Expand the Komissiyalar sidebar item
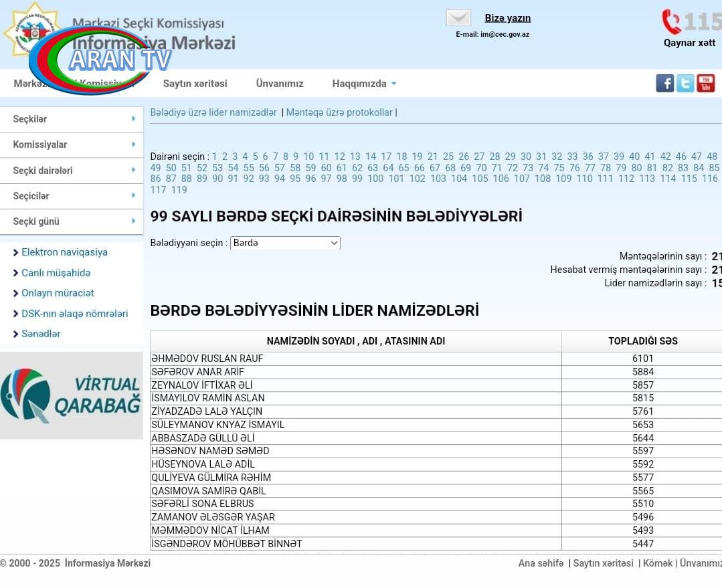The height and width of the screenshot is (588, 722). pyautogui.click(x=72, y=144)
